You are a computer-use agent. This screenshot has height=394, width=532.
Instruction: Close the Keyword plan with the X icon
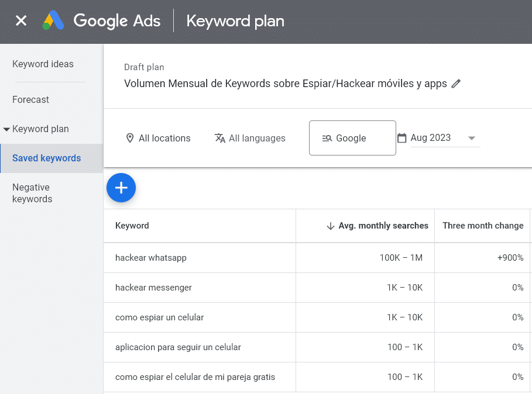[x=21, y=20]
